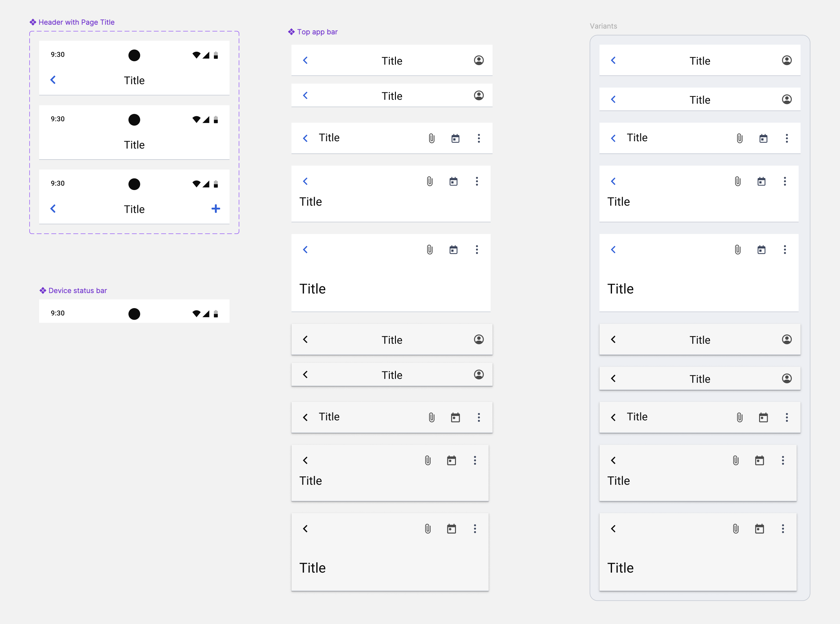Screen dimensions: 840x624
Task: Click Title text in header without back arrow
Action: [x=134, y=145]
